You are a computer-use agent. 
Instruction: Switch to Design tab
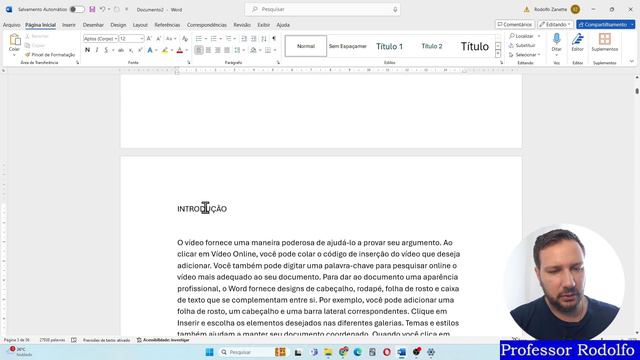click(x=118, y=25)
